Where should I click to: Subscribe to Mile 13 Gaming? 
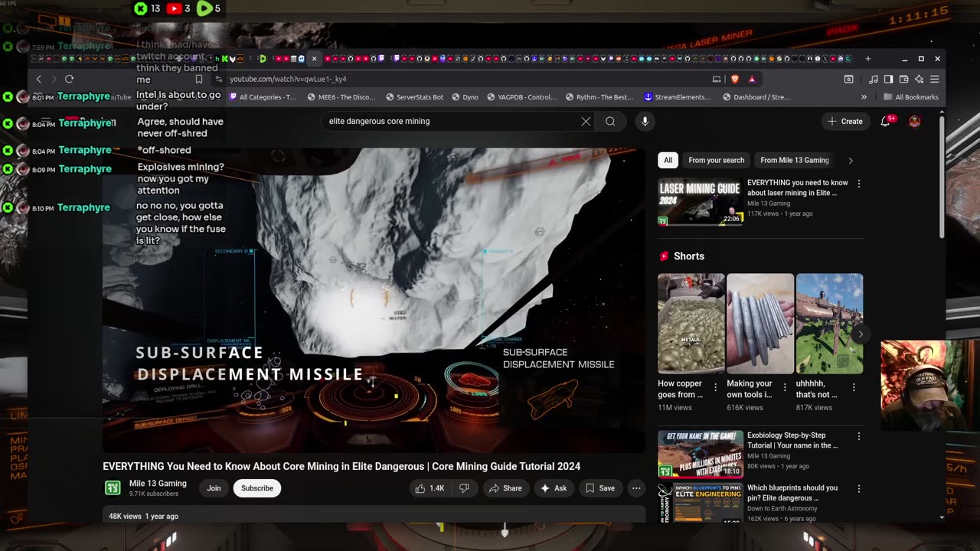tap(257, 488)
